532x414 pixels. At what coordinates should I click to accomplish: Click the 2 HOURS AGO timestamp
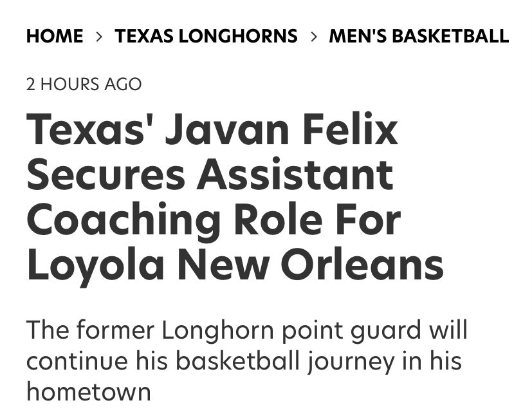84,84
